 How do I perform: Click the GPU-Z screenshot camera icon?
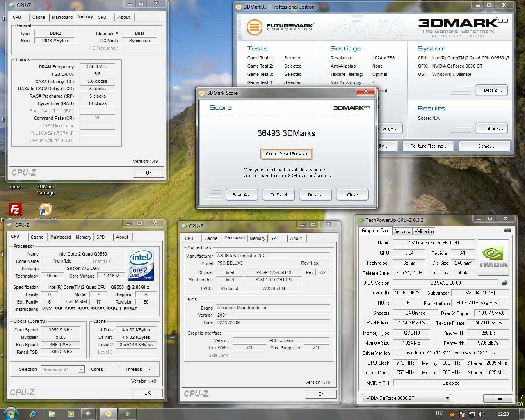(507, 231)
